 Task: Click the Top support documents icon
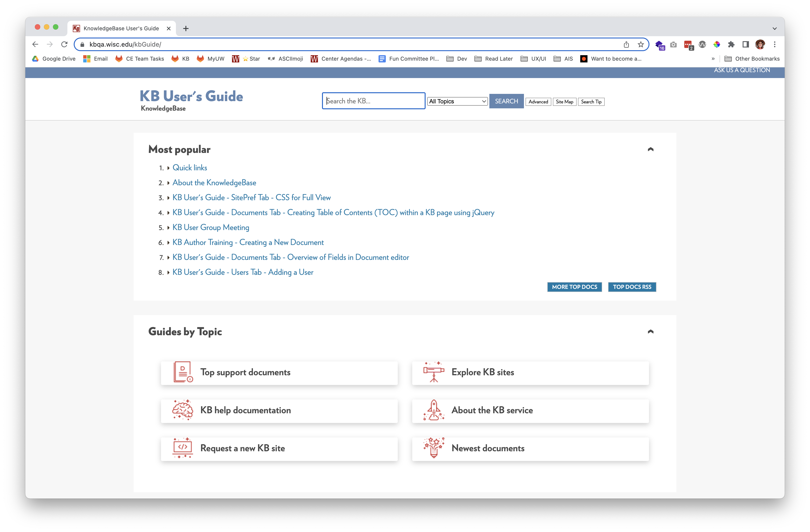click(183, 372)
